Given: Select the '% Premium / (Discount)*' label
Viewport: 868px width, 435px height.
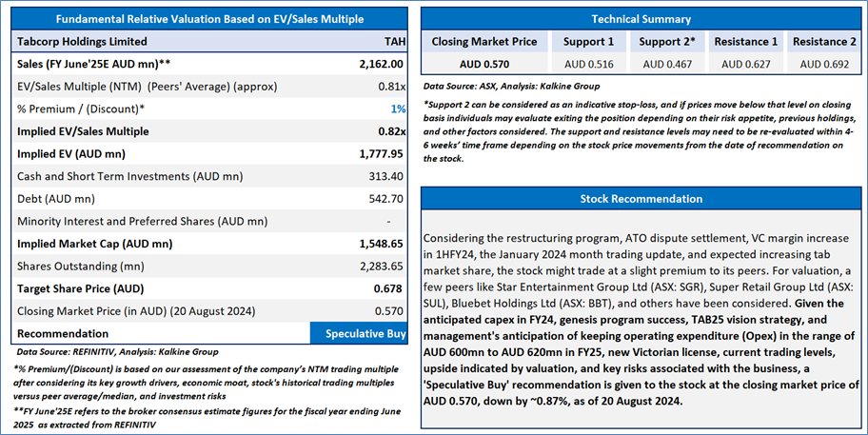Looking at the screenshot, I should 81,109.
